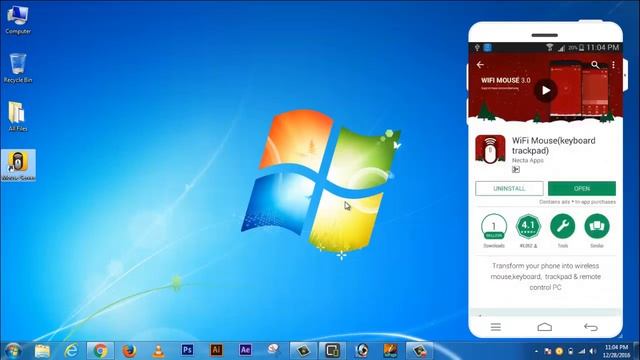Tap the WiFi Mouse(keyboard trackpad) title

(554, 145)
